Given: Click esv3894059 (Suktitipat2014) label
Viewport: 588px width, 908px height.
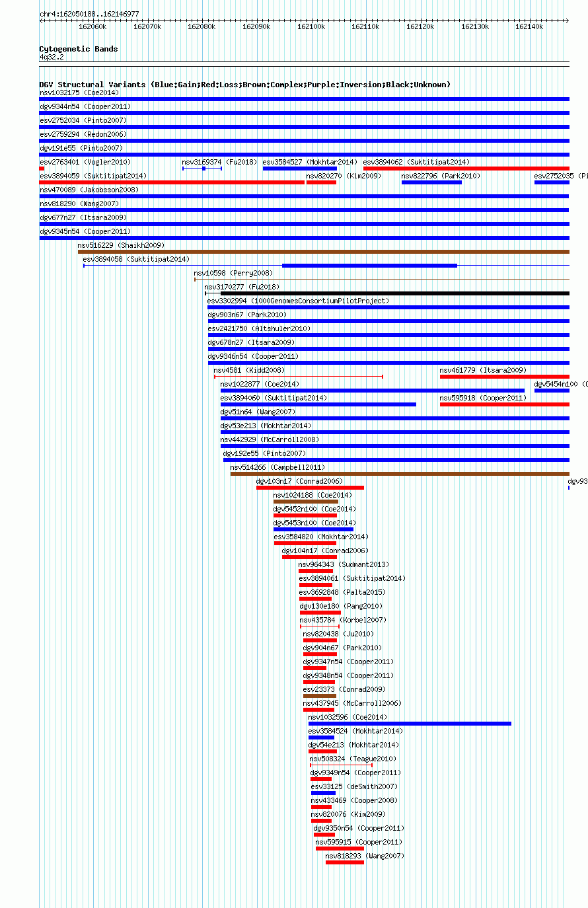Looking at the screenshot, I should pyautogui.click(x=93, y=176).
